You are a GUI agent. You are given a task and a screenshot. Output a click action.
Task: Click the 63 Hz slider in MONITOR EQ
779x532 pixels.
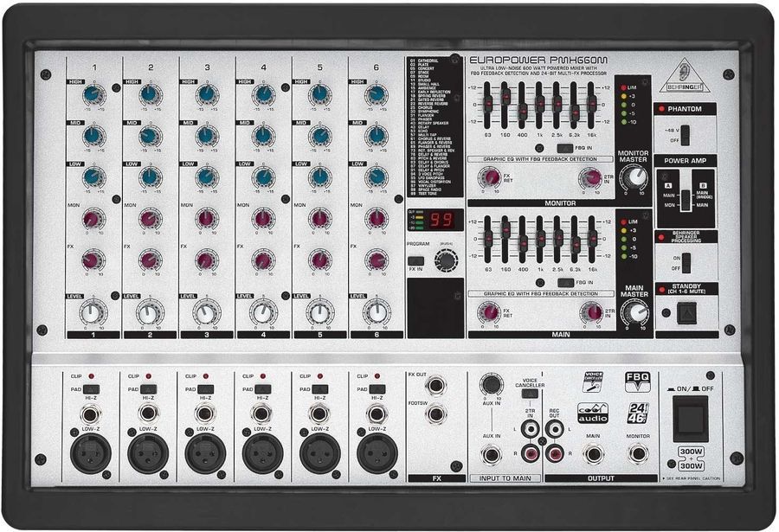(488, 105)
